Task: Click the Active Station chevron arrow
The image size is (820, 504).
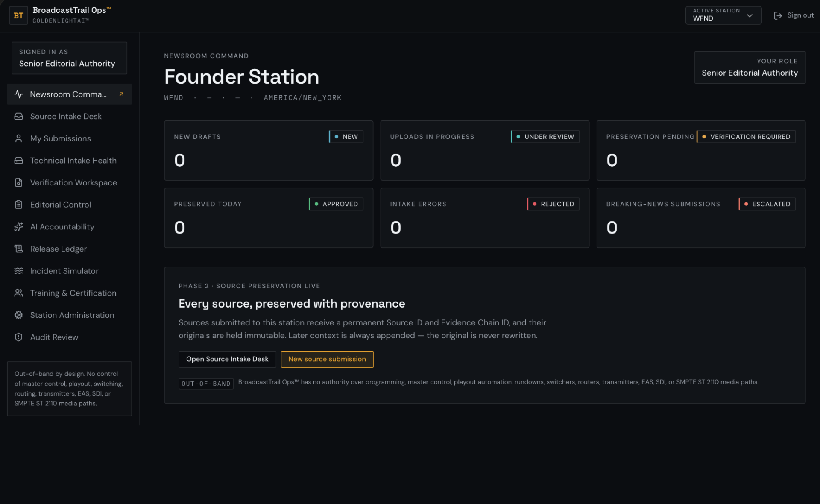Action: pos(749,15)
